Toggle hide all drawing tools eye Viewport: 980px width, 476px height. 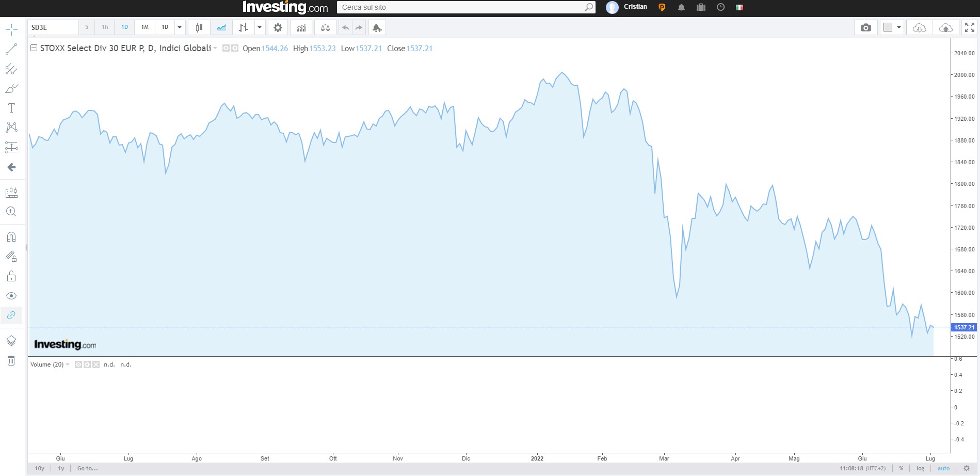pos(11,296)
